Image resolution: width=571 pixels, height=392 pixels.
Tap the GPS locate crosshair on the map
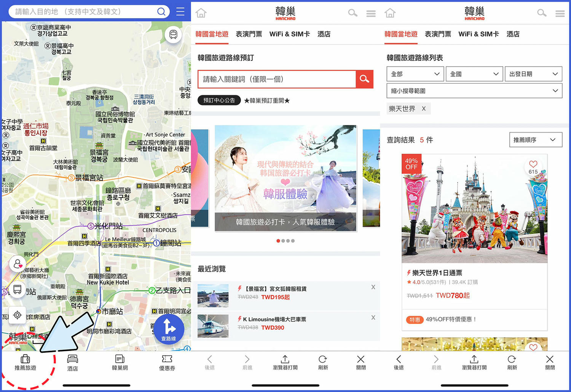17,315
